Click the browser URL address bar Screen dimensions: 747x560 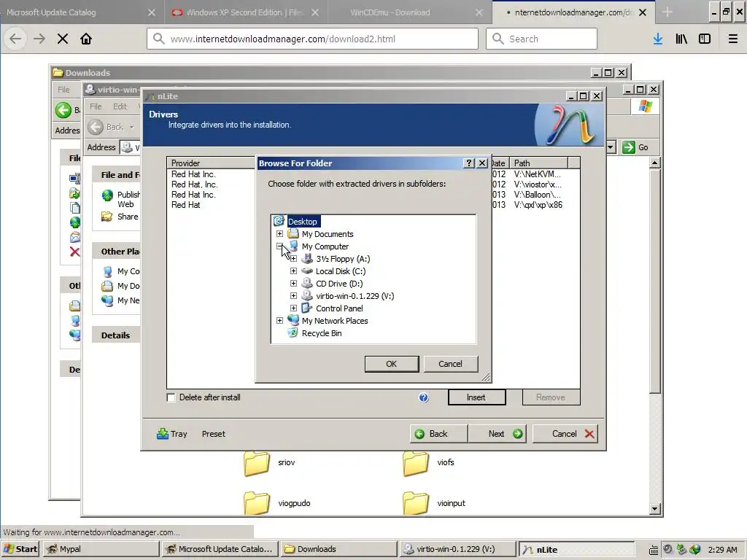[x=312, y=39]
